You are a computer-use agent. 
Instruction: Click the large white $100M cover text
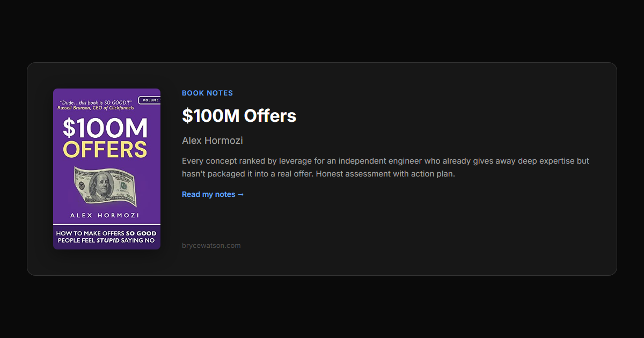click(105, 128)
